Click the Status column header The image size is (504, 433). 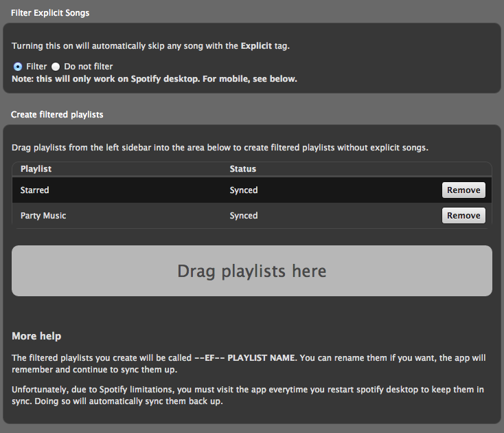coord(242,169)
